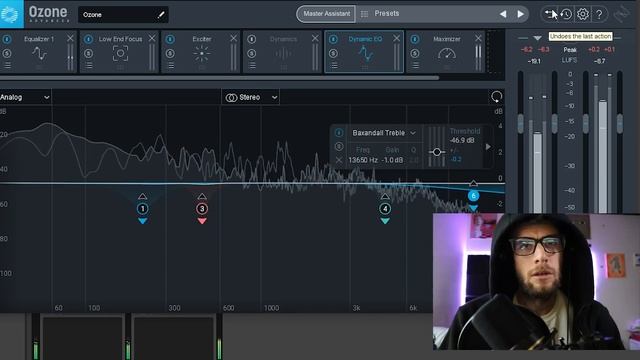Click the Threshold -46.9 dB value

point(462,140)
